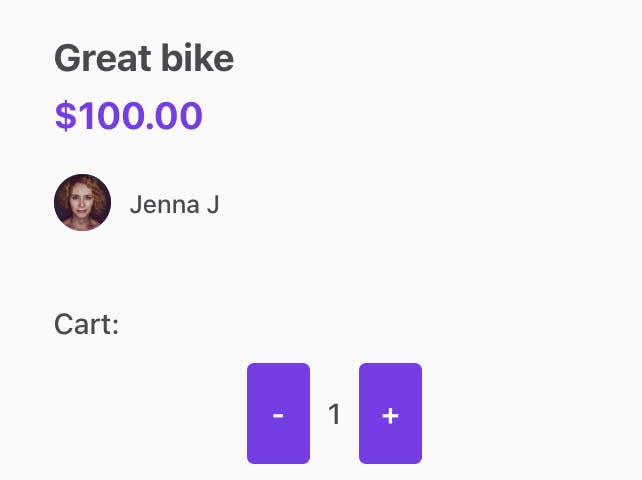Click the Cart: label

87,325
